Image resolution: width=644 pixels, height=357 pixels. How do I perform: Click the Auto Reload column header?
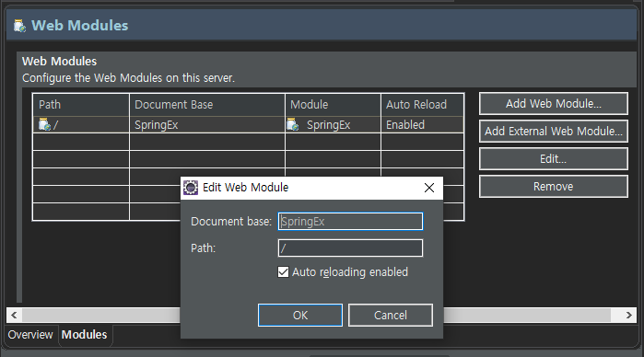[x=422, y=105]
